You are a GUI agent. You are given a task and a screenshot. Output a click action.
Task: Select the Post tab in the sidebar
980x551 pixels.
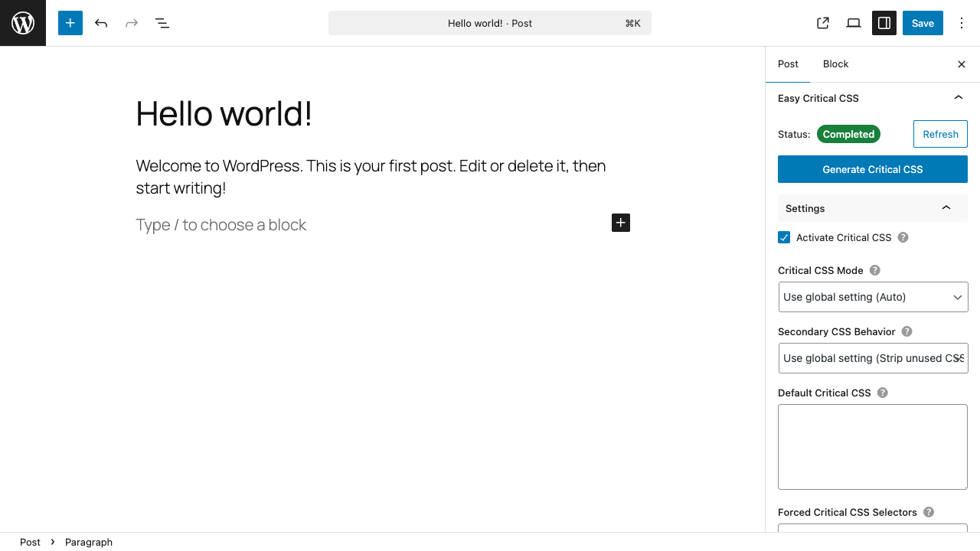coord(788,64)
